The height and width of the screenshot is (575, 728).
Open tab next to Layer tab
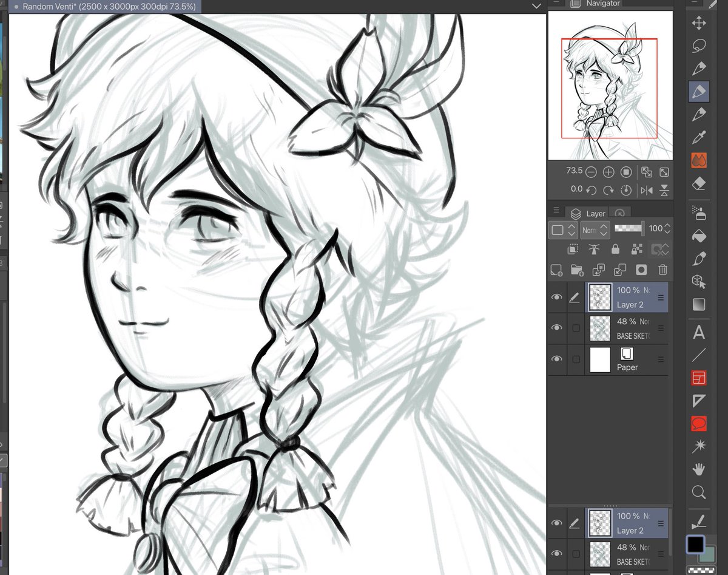[x=619, y=213]
